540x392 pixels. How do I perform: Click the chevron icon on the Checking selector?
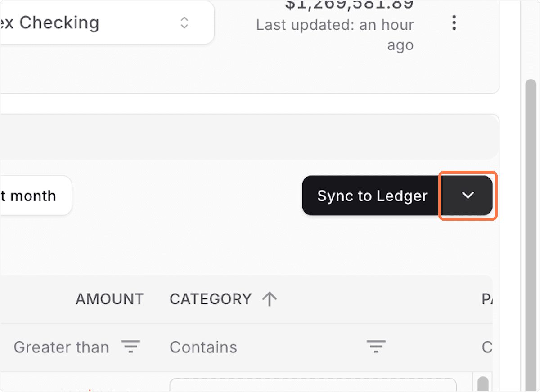click(x=184, y=23)
